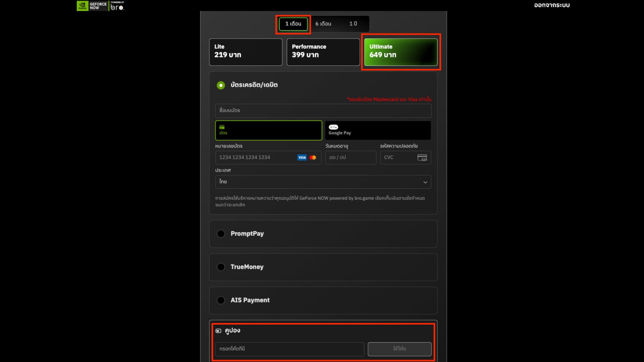Expand the AIS Payment section
The image size is (644, 362).
coord(221,300)
